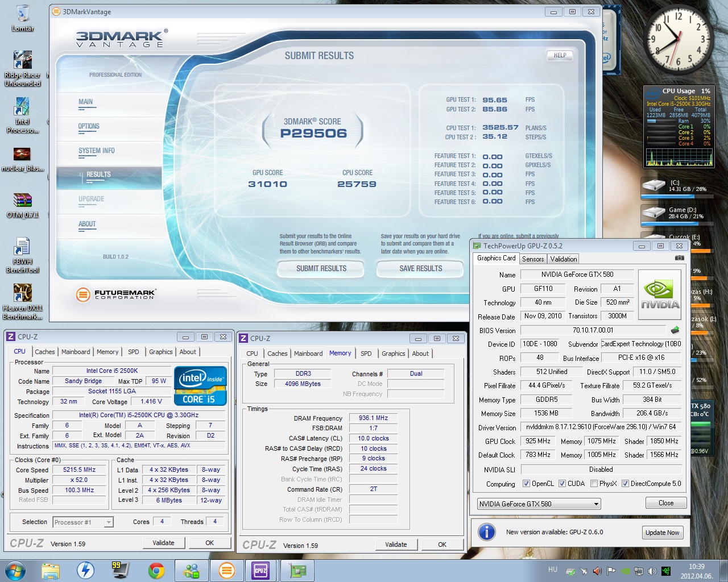
Task: Click the GPU-Z Close button
Action: pos(666,503)
